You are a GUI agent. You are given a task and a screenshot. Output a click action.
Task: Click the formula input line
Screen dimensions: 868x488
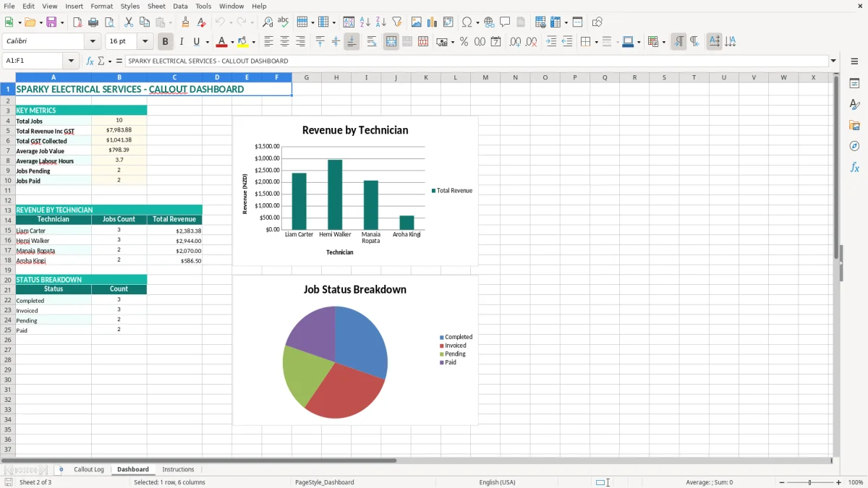click(x=476, y=61)
